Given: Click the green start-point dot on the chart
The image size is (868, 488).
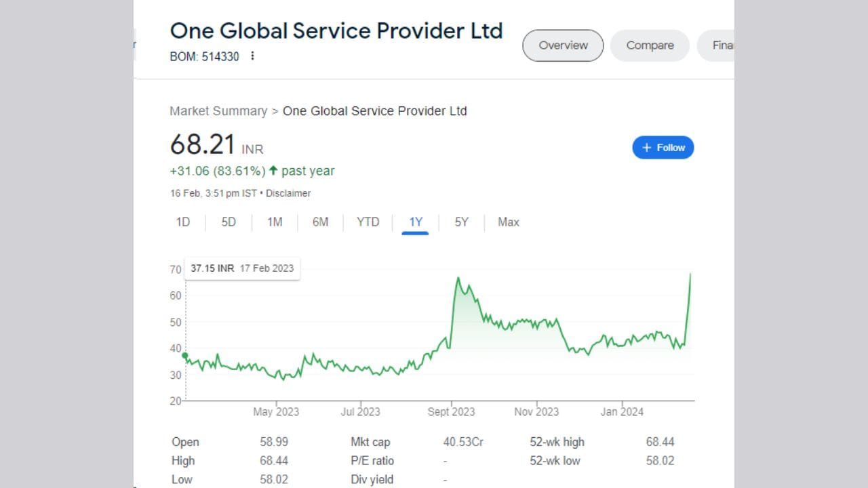Looking at the screenshot, I should pos(185,355).
